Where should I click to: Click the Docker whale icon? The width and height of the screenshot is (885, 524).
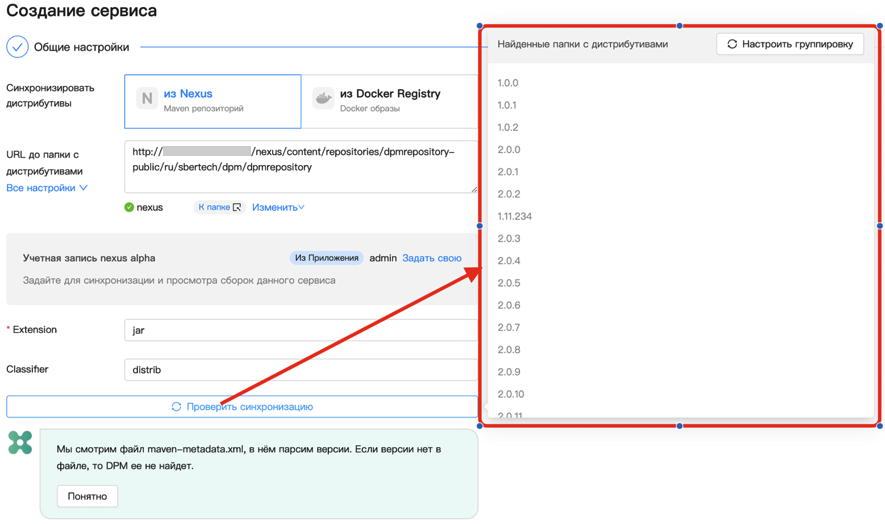point(323,99)
